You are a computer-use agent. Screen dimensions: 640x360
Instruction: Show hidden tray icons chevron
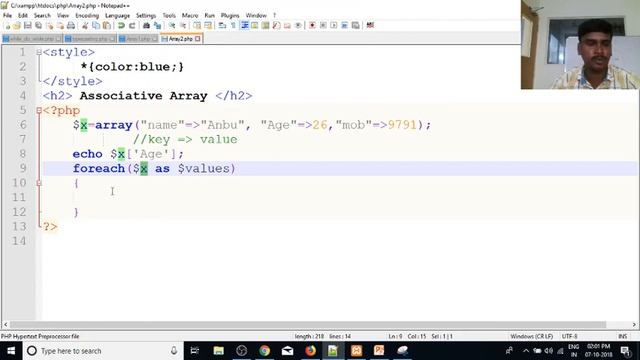pyautogui.click(x=526, y=351)
